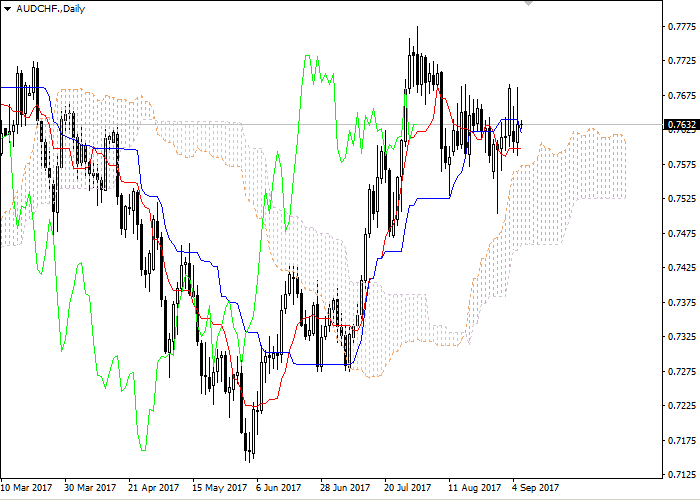Image resolution: width=700 pixels, height=500 pixels.
Task: Click the 0.7125 price level label
Action: click(x=682, y=475)
